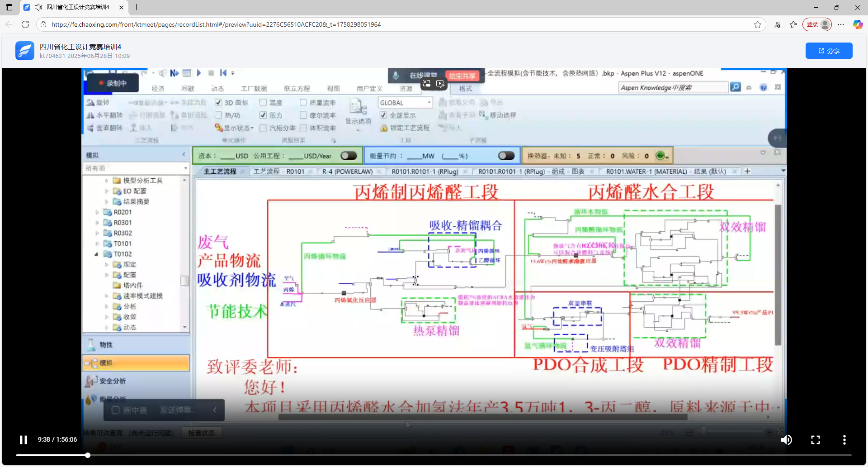Toggle the 3D 图标 checkbox
Image resolution: width=868 pixels, height=467 pixels.
218,103
